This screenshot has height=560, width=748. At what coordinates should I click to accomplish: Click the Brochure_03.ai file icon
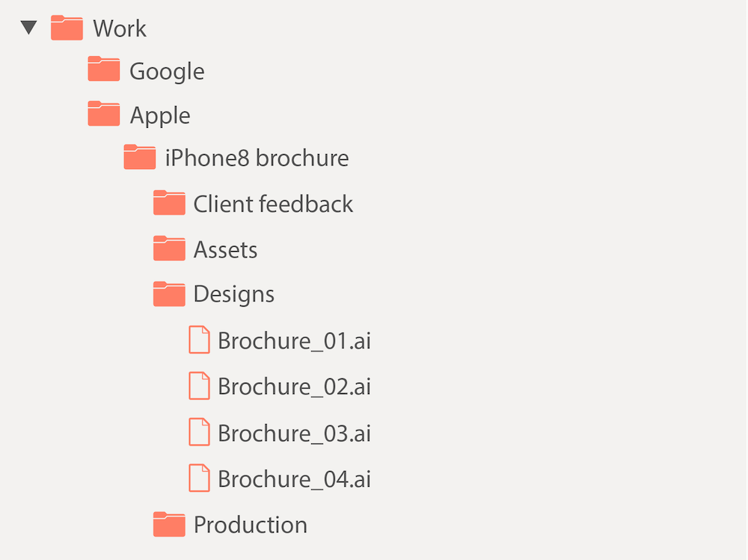click(x=199, y=432)
